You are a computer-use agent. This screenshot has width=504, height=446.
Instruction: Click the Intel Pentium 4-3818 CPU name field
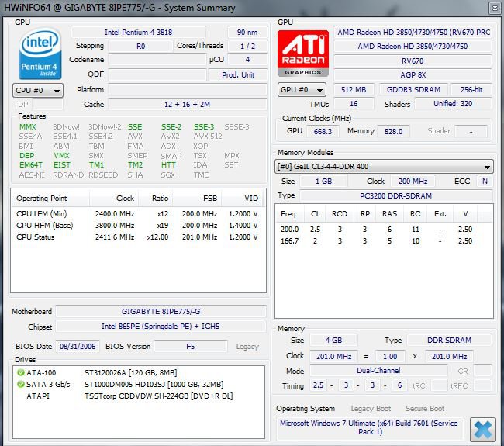138,33
